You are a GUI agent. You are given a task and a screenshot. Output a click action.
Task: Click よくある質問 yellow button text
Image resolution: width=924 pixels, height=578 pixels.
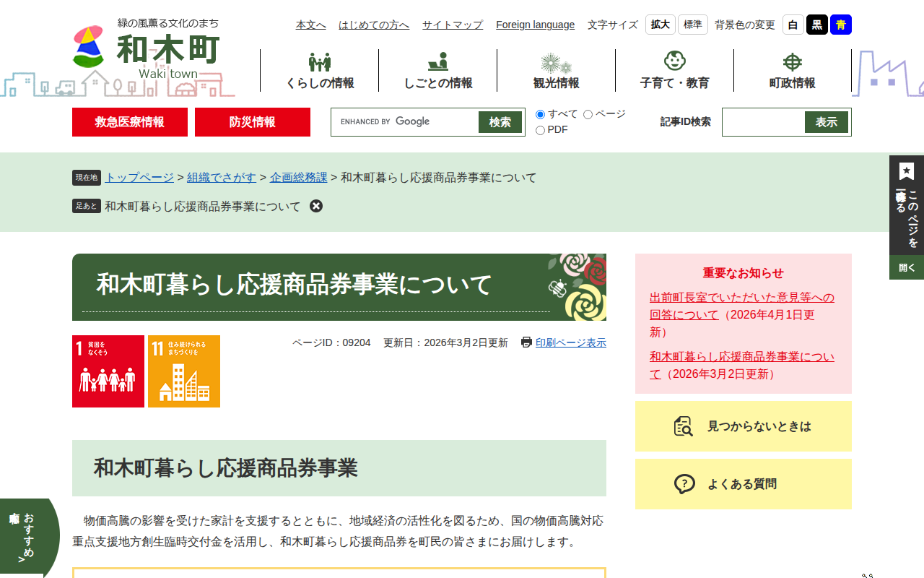tap(742, 484)
